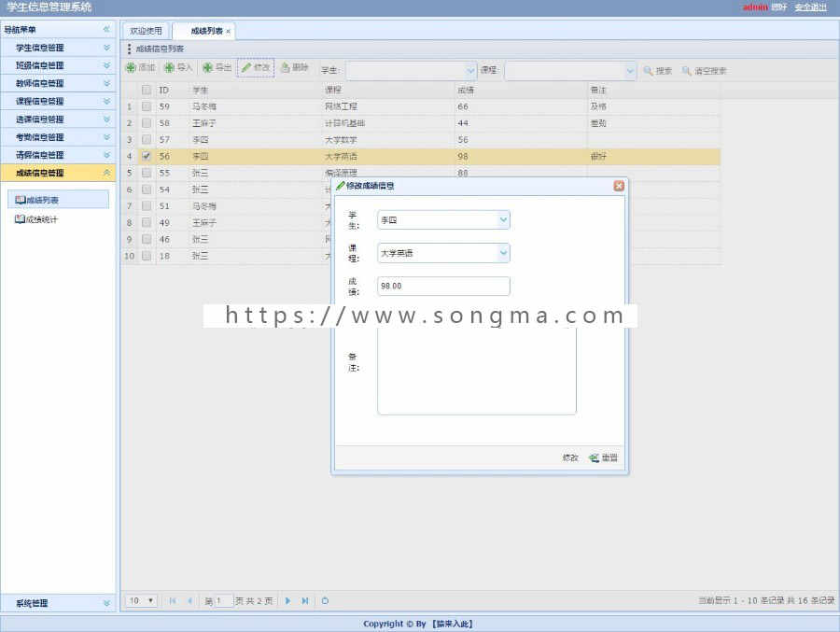Go to previous page pagination arrow
The height and width of the screenshot is (632, 840).
(x=189, y=601)
